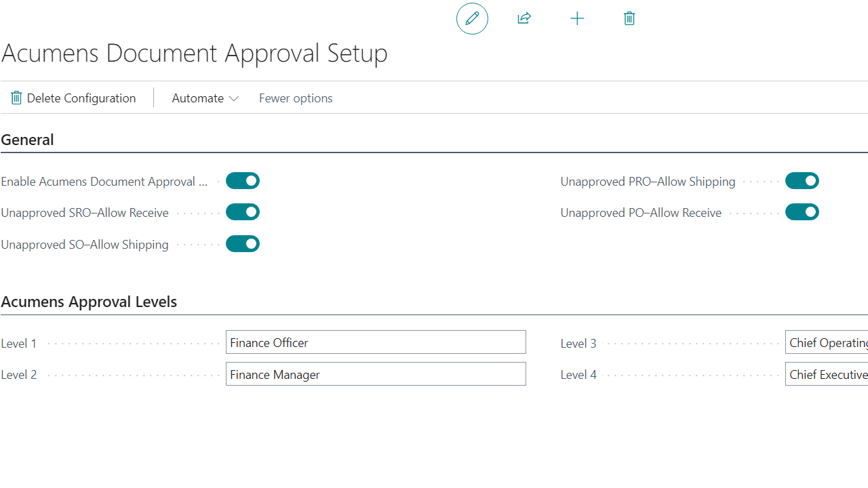868x488 pixels.
Task: Disable Enable Acumens Document Approval toggle
Action: click(243, 181)
